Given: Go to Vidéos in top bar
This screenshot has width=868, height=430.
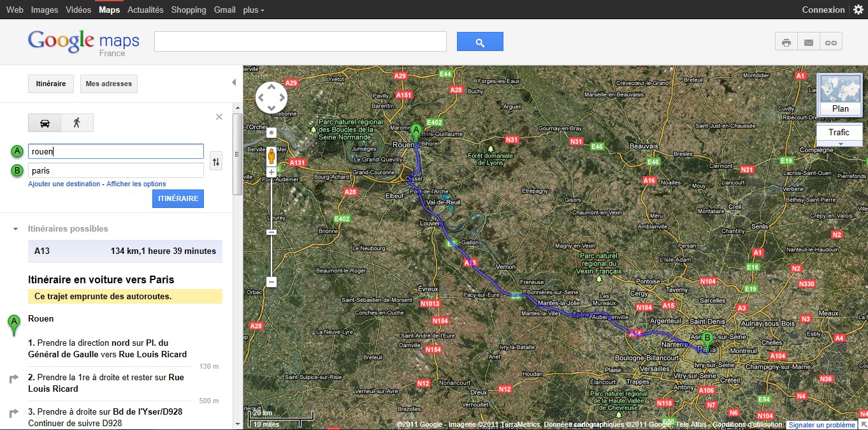Looking at the screenshot, I should click(78, 10).
